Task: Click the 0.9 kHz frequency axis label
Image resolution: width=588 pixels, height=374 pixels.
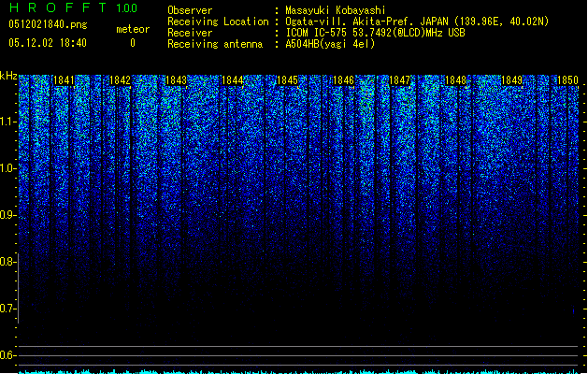Action: pyautogui.click(x=8, y=215)
